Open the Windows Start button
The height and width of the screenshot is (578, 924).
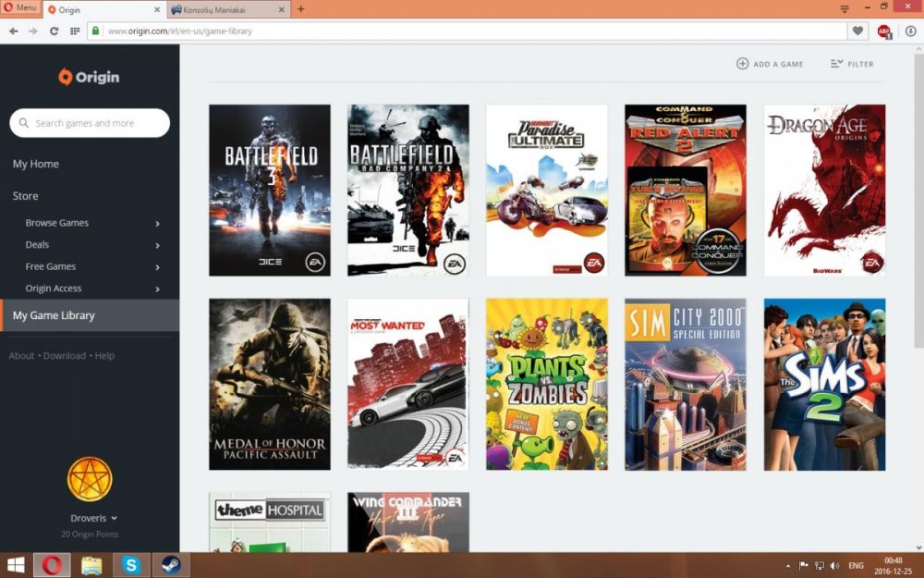(16, 566)
